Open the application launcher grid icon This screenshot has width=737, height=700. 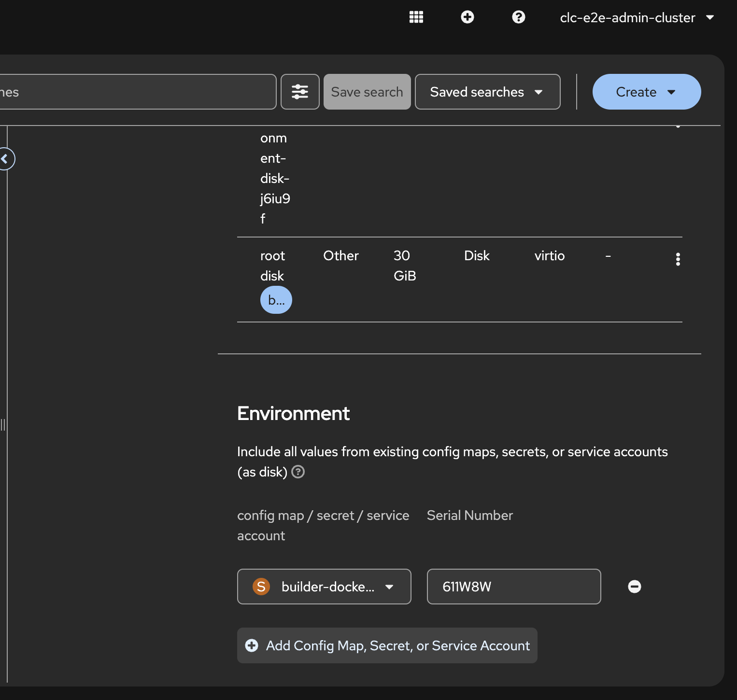coord(416,17)
